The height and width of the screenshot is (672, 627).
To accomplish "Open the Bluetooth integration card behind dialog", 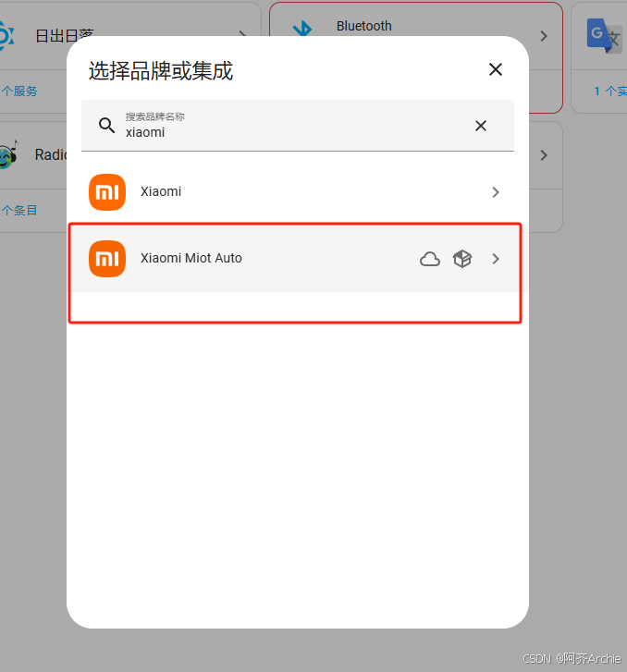I will [416, 21].
